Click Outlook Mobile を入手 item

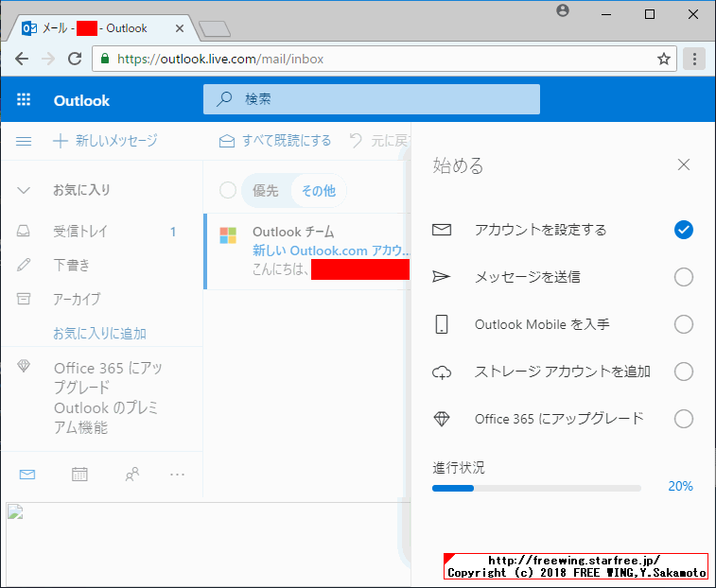point(542,324)
